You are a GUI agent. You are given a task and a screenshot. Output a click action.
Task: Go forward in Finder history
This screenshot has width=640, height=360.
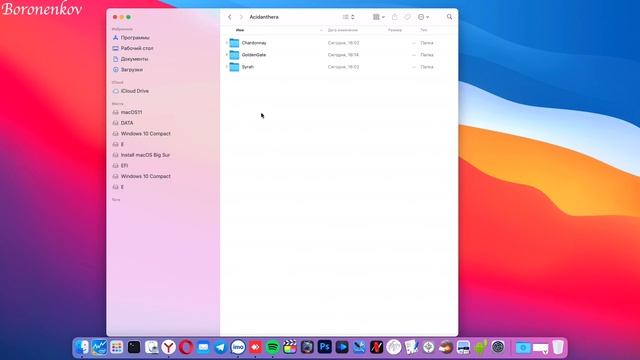[241, 17]
